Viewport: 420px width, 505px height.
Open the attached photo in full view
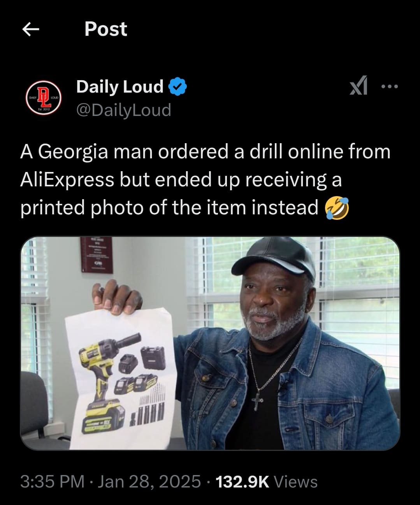pos(210,343)
